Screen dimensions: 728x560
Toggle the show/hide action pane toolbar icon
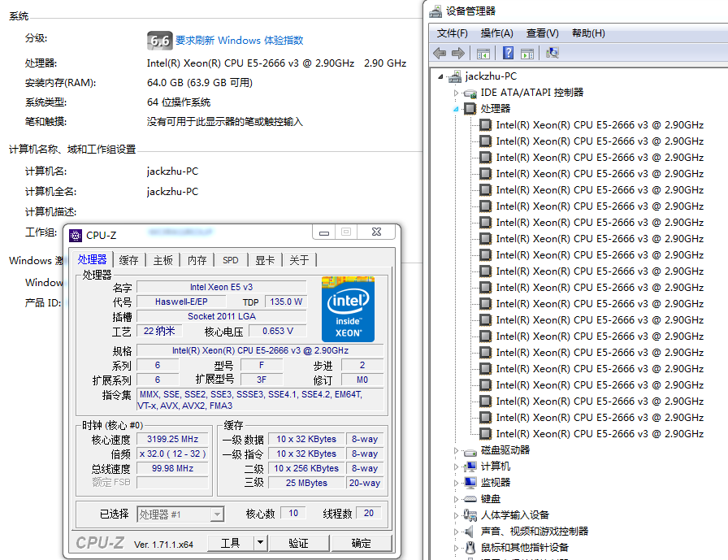527,54
